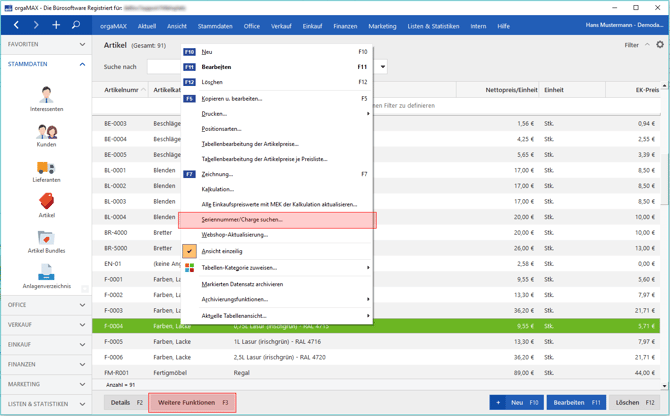Select row FM-R001 Regal

[x=376, y=373]
